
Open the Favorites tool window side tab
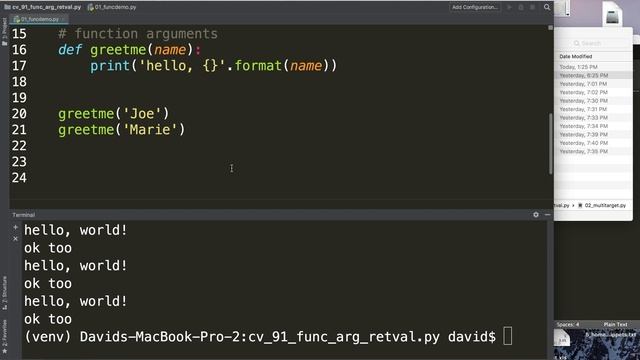[x=4, y=336]
